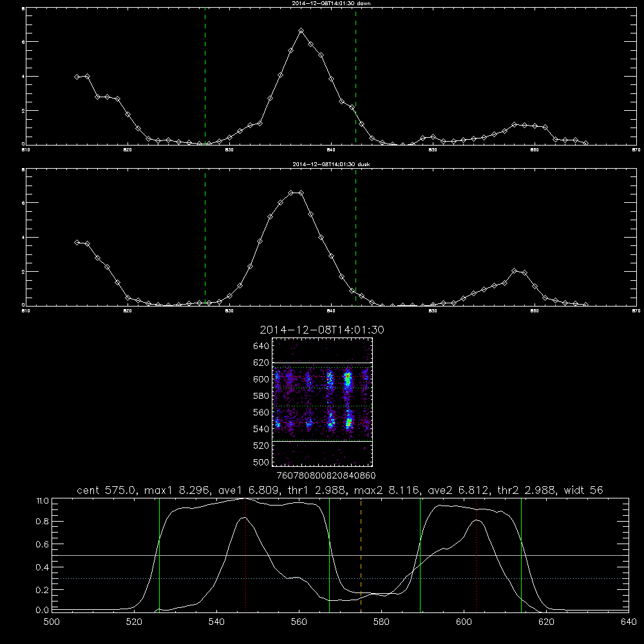Click the last diamond data point of dusk curve
Screen dimensions: 644x644
[585, 305]
